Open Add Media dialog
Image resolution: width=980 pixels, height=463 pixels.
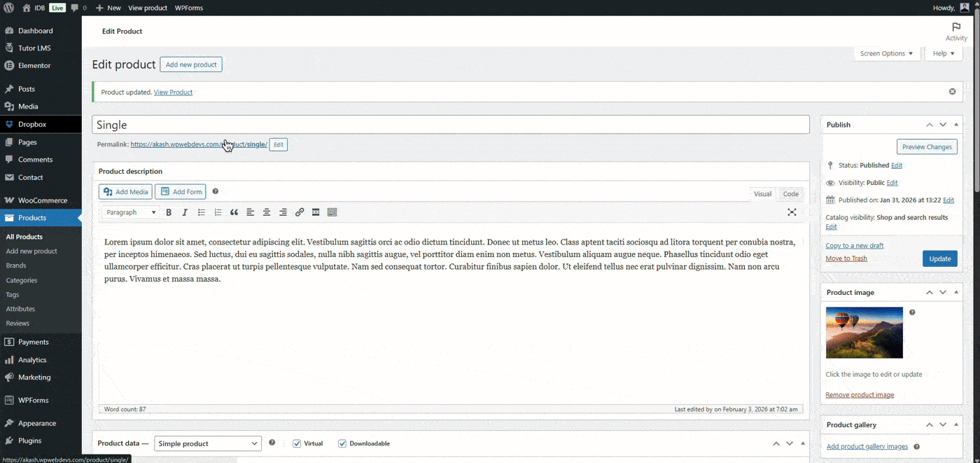coord(125,191)
